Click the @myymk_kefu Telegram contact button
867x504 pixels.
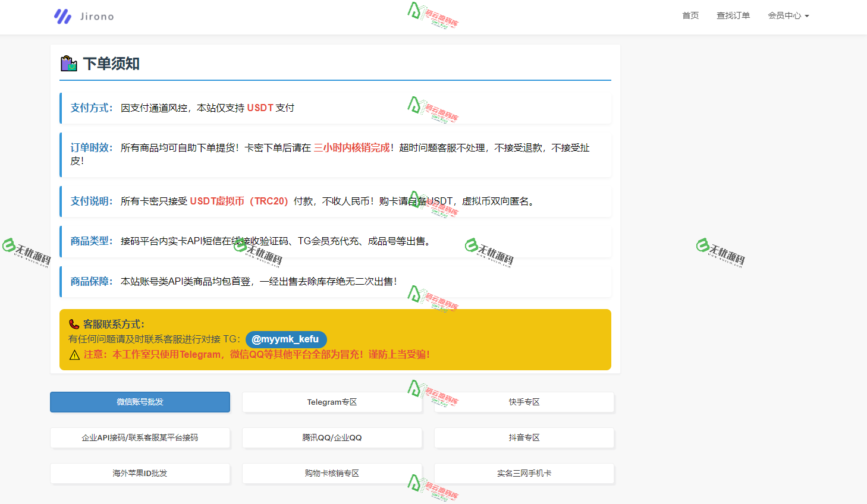(x=286, y=339)
